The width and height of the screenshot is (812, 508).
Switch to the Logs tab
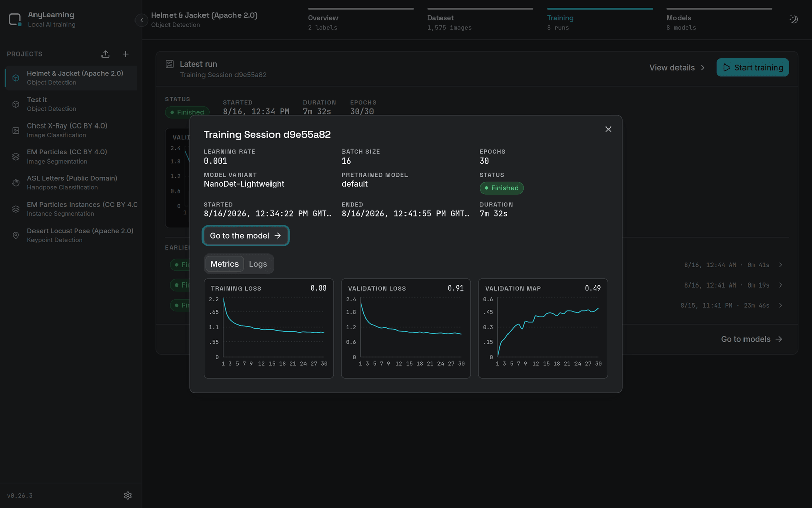pyautogui.click(x=258, y=264)
